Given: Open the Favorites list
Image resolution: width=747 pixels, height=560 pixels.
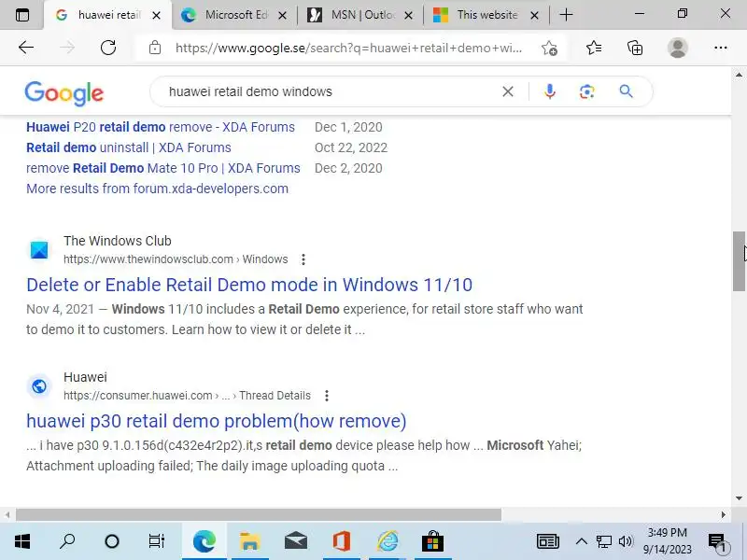Looking at the screenshot, I should click(594, 48).
